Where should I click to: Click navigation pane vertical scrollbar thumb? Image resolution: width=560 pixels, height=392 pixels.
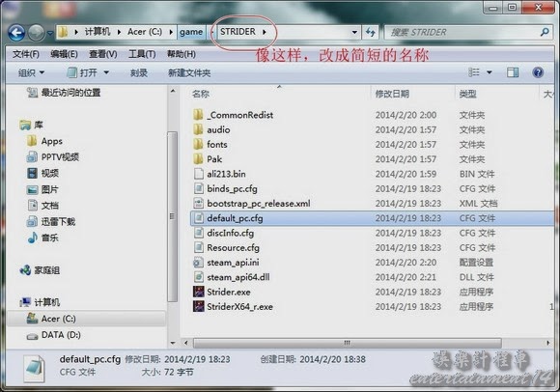click(x=173, y=216)
